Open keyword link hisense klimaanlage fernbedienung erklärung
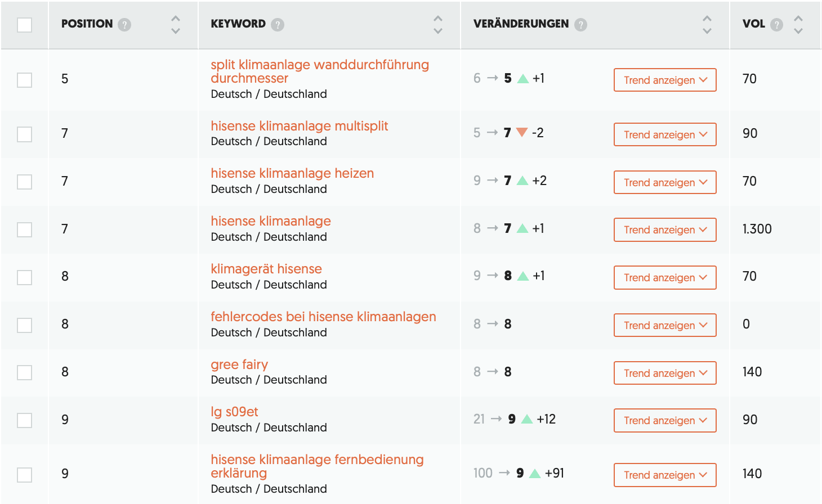The width and height of the screenshot is (822, 504). pyautogui.click(x=317, y=466)
